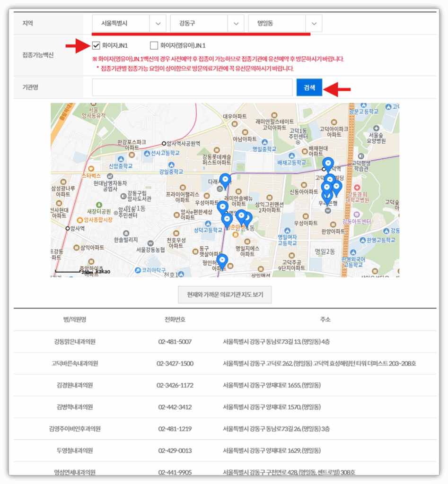Click the 병/의원명 column header

[75, 320]
